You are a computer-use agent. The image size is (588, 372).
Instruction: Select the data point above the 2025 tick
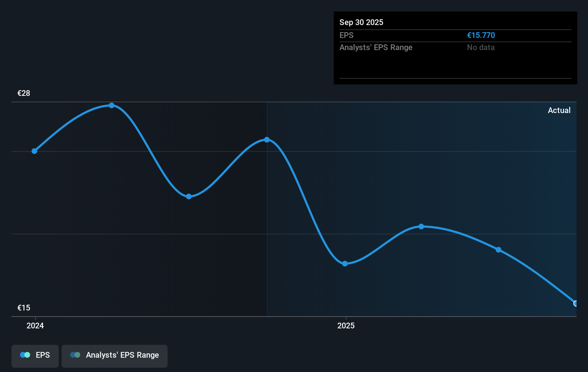tap(345, 264)
